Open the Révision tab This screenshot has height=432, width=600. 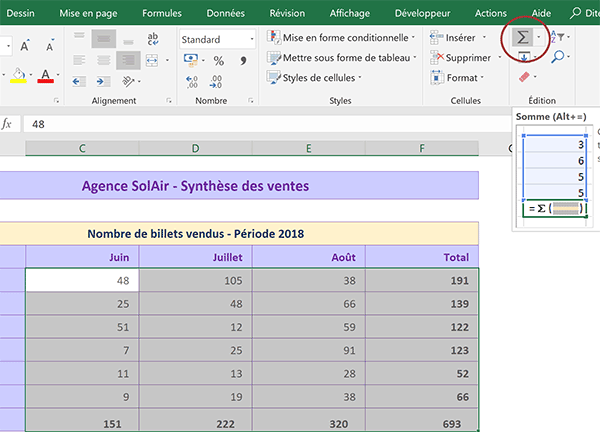click(287, 13)
